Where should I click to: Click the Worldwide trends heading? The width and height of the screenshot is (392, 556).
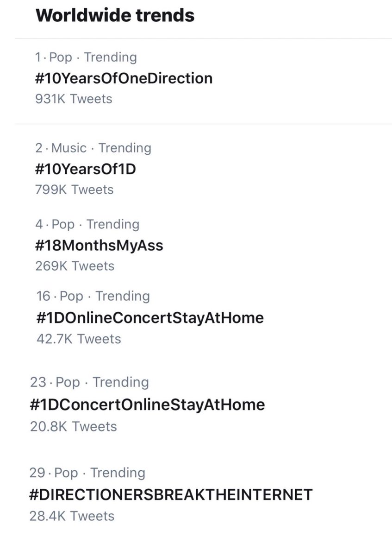(x=115, y=16)
